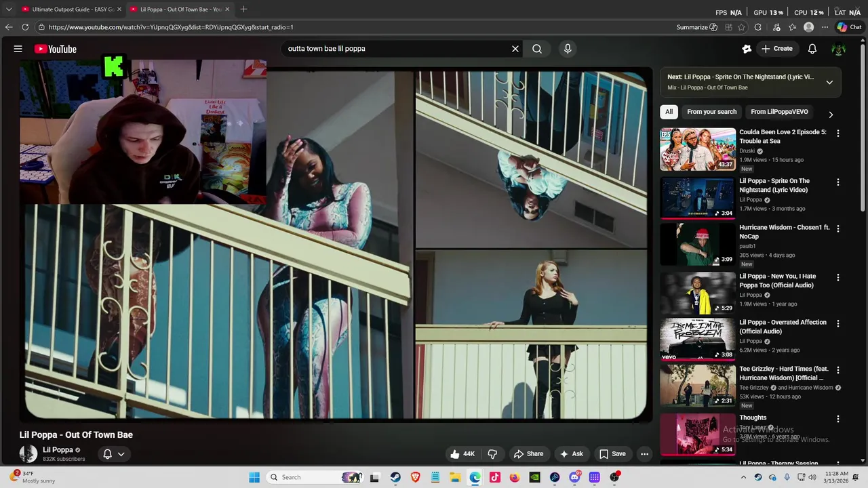This screenshot has width=868, height=488.
Task: Open options for Overrated Affection
Action: coord(838,323)
